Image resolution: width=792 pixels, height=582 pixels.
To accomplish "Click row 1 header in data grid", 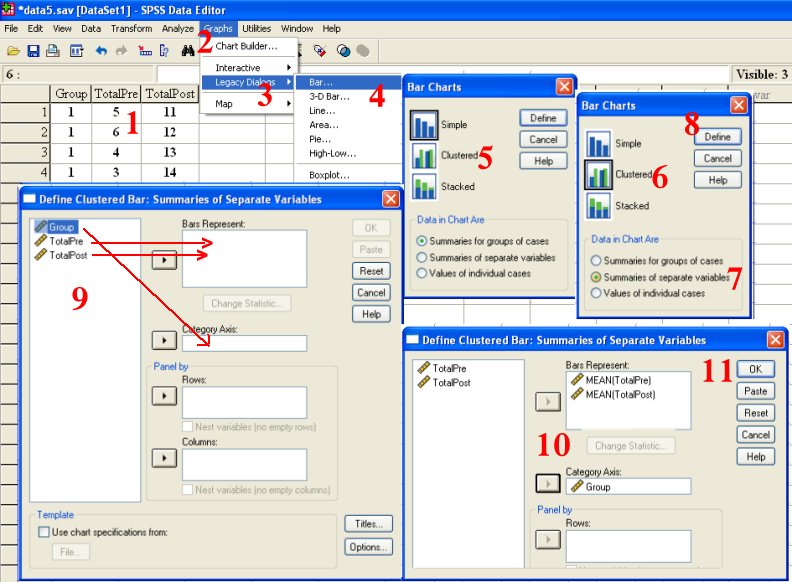I will (25, 112).
